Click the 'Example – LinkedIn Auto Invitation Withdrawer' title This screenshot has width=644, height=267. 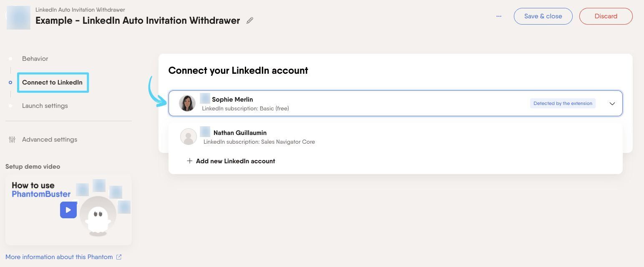tap(138, 20)
